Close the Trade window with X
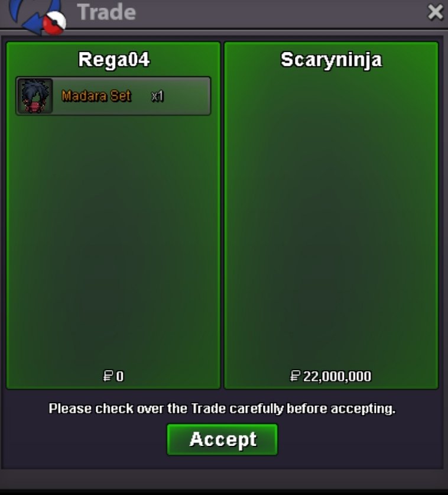448x495 pixels. pyautogui.click(x=436, y=12)
